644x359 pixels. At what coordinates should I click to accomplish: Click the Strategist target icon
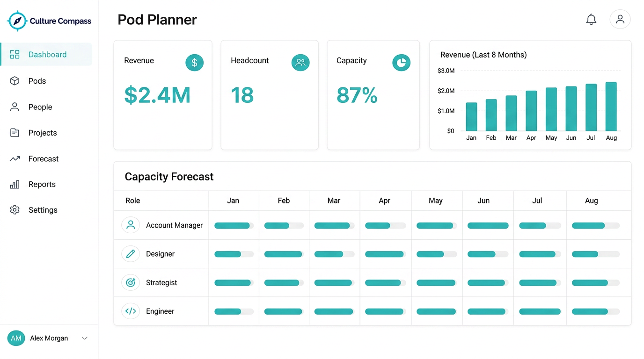[x=131, y=282]
